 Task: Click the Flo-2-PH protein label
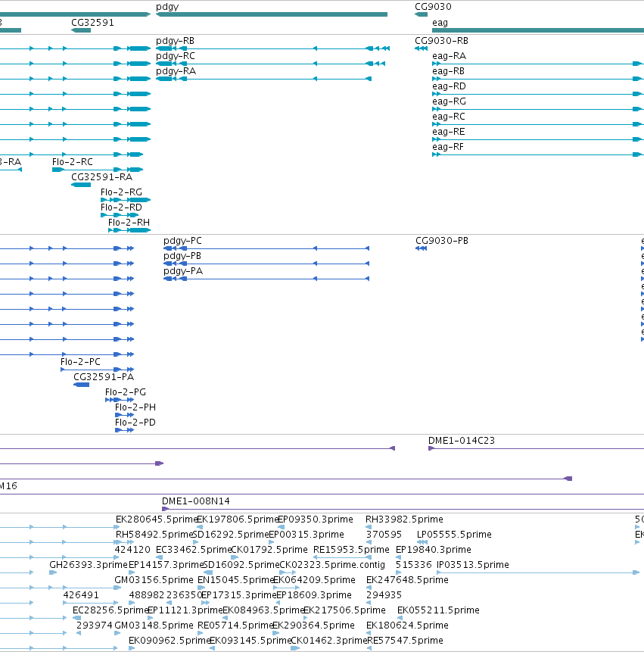point(135,407)
